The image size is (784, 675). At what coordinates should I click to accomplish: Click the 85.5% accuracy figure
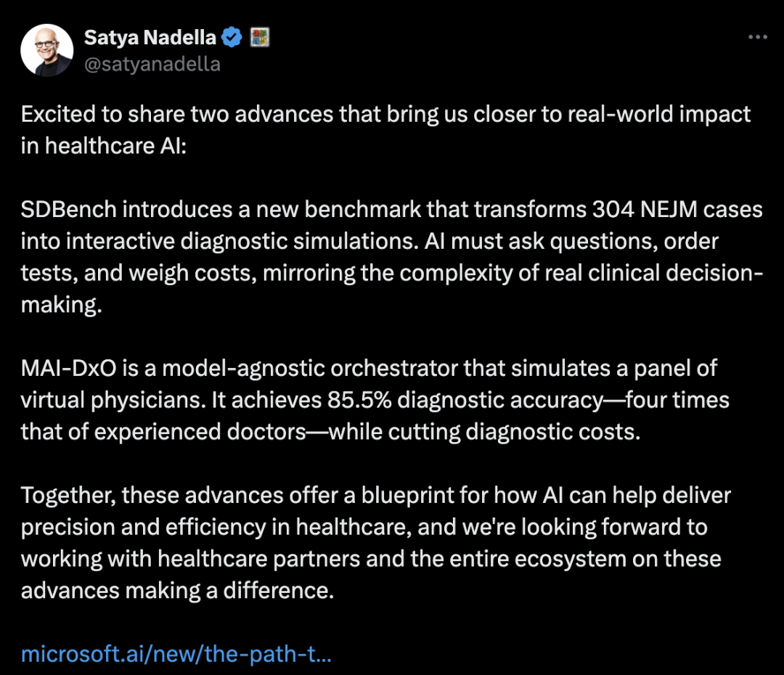pos(359,400)
